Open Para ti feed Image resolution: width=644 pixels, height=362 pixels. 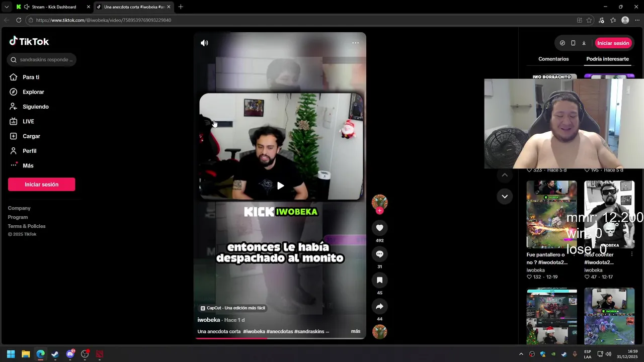31,77
